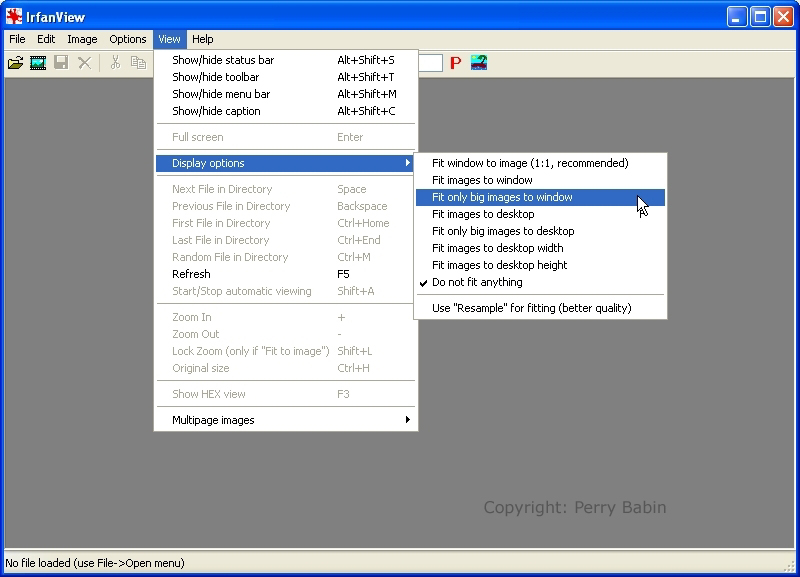Viewport: 800px width, 577px height.
Task: Open the Edit menu
Action: click(x=46, y=39)
